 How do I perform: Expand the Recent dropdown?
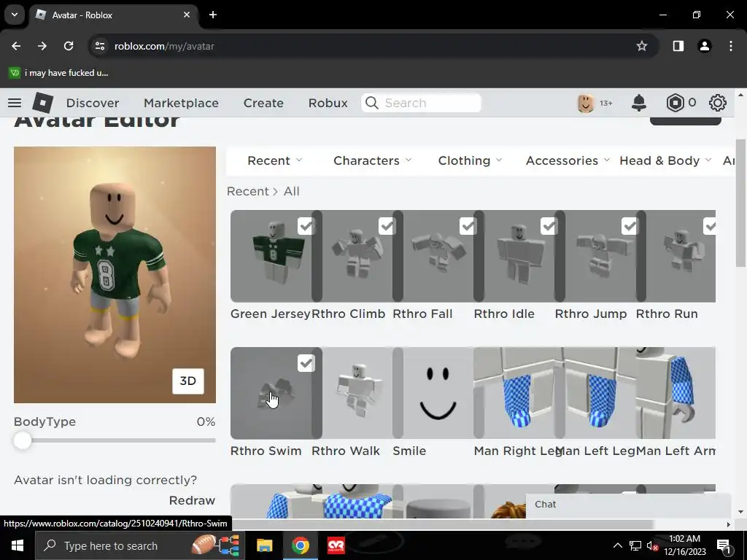[x=275, y=160]
